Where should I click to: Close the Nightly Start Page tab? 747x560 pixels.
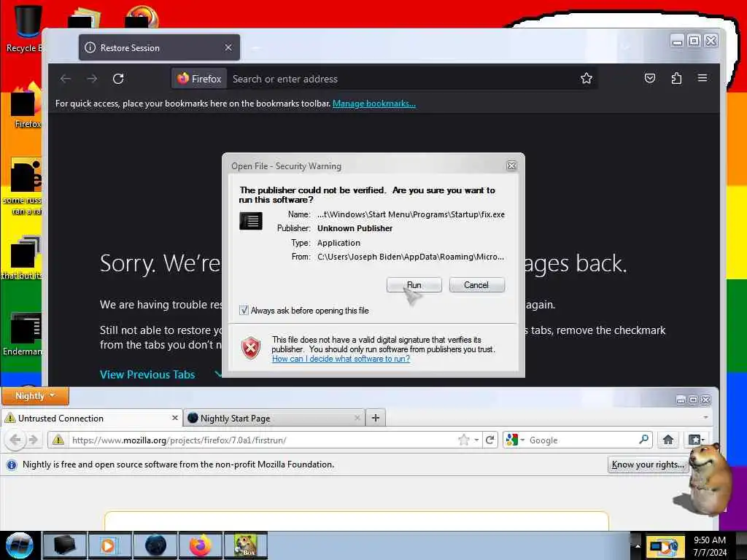click(x=357, y=418)
